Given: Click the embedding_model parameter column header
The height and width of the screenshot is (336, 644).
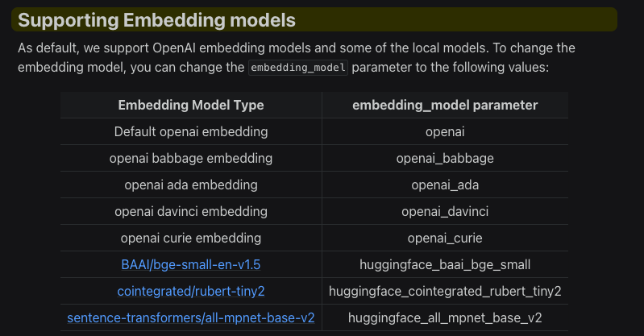Looking at the screenshot, I should point(445,106).
